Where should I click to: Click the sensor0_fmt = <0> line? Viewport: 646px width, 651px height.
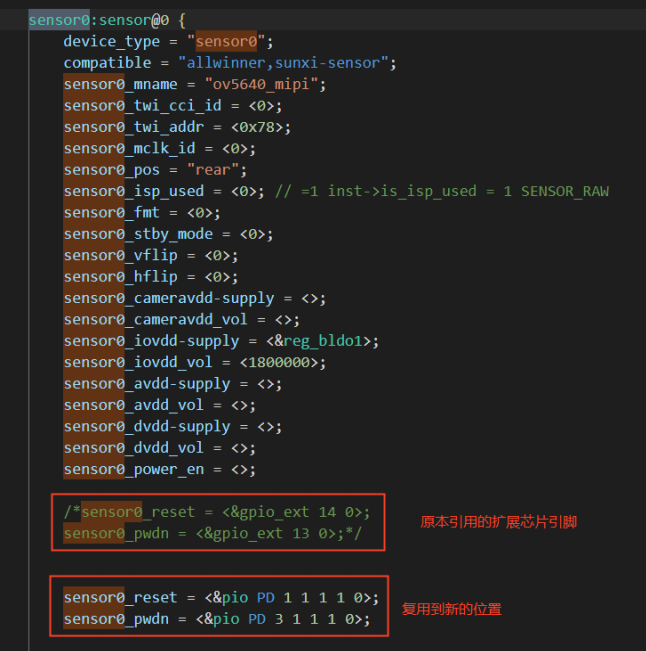[x=142, y=213]
